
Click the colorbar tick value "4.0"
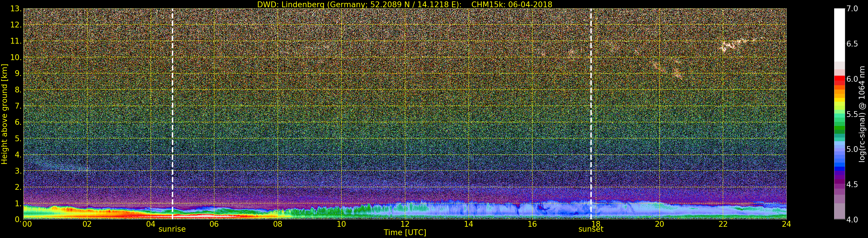pos(852,220)
